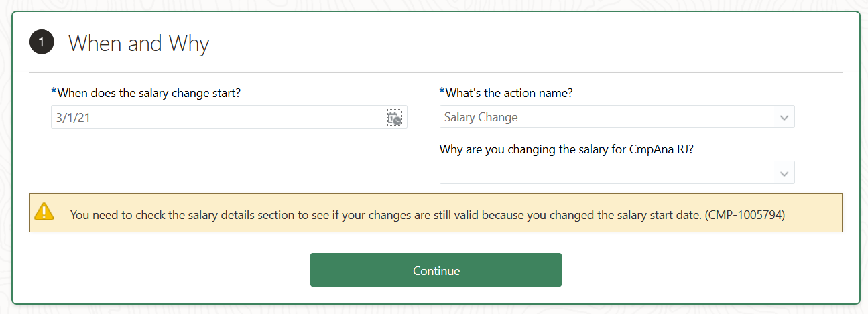Open the date picker calendar icon
The width and height of the screenshot is (868, 314).
click(394, 118)
